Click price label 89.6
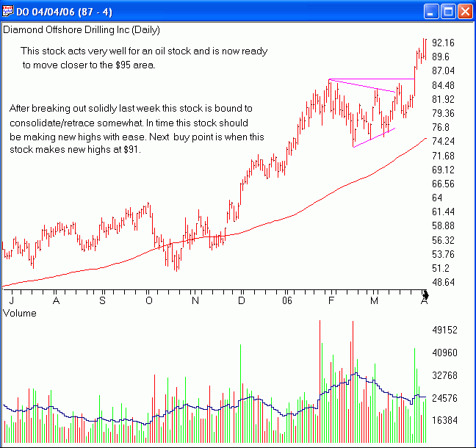This screenshot has width=476, height=448. point(440,57)
